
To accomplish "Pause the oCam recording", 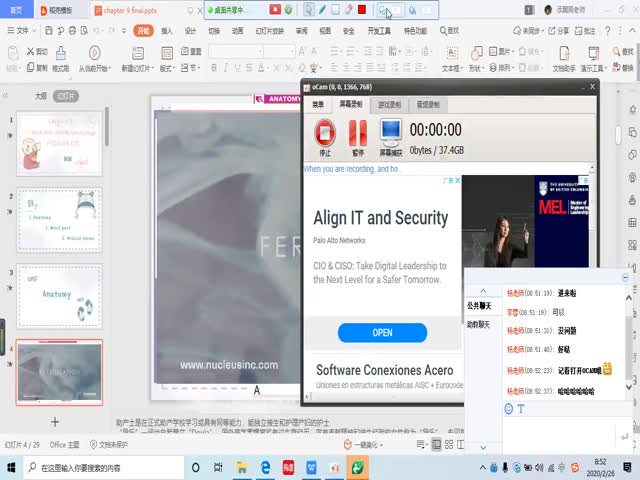I will point(358,133).
